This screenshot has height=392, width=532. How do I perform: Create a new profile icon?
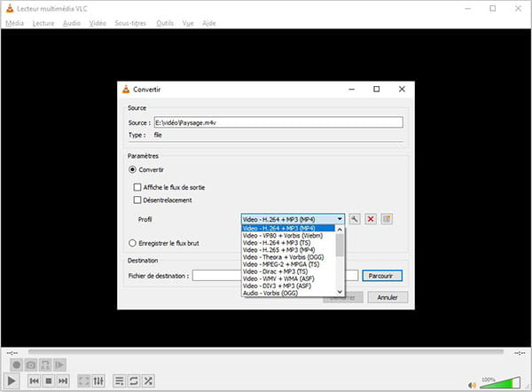pos(387,219)
